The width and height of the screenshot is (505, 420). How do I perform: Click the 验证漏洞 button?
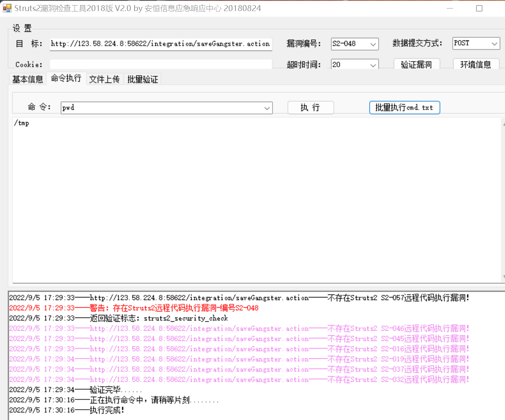[x=416, y=64]
